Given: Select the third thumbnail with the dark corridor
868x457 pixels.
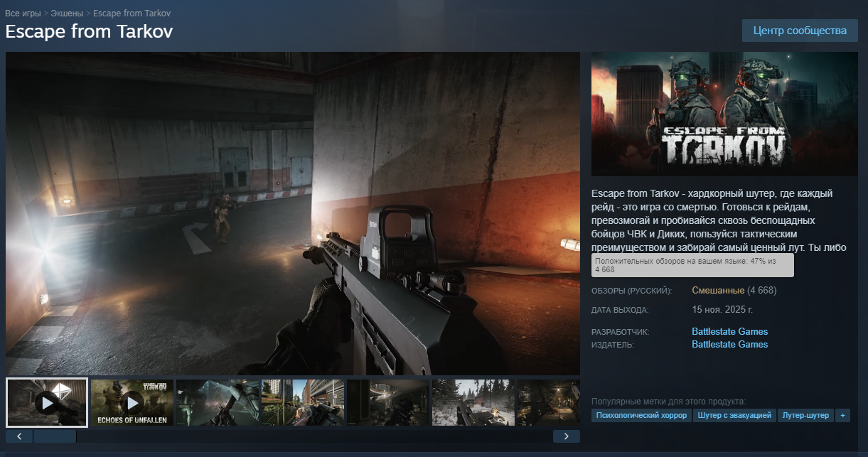Looking at the screenshot, I should (217, 402).
